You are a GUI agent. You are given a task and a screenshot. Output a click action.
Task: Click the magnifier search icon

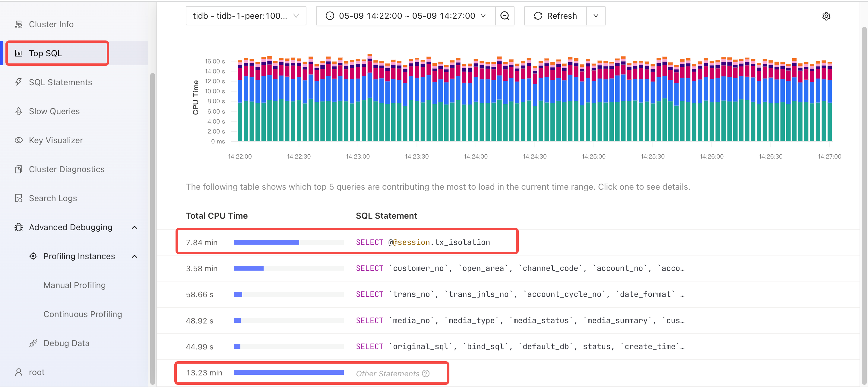tap(504, 15)
